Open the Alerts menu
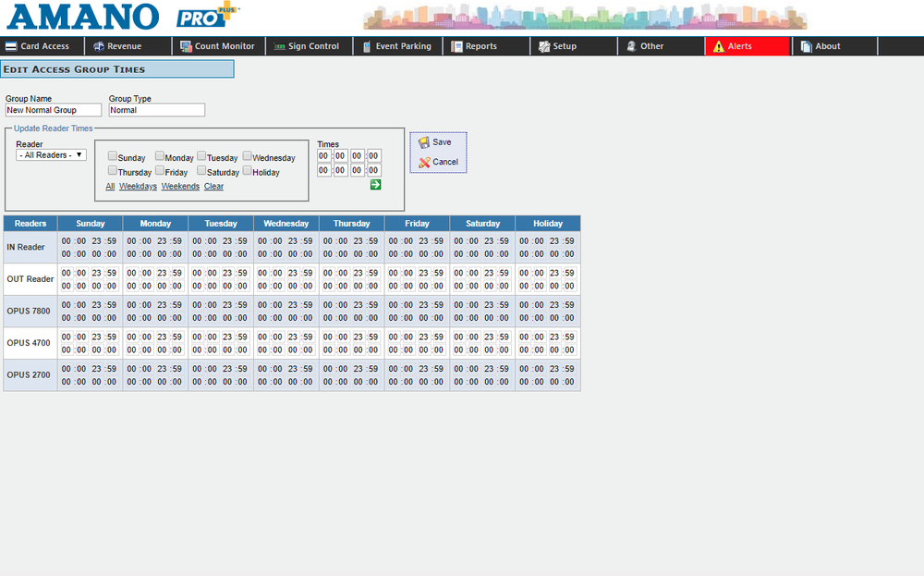Screen dimensions: 924x576 pos(748,46)
